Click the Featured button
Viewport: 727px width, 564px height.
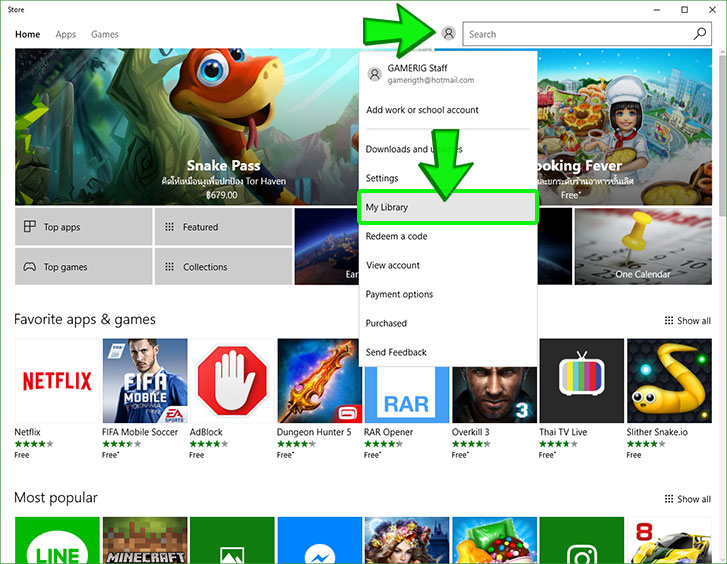[223, 227]
